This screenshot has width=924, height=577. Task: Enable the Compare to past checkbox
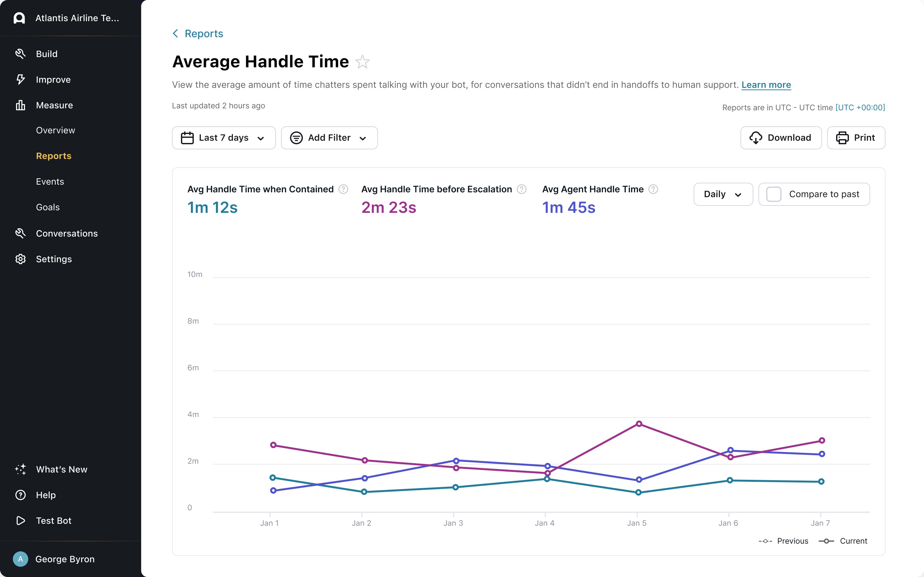click(x=774, y=194)
